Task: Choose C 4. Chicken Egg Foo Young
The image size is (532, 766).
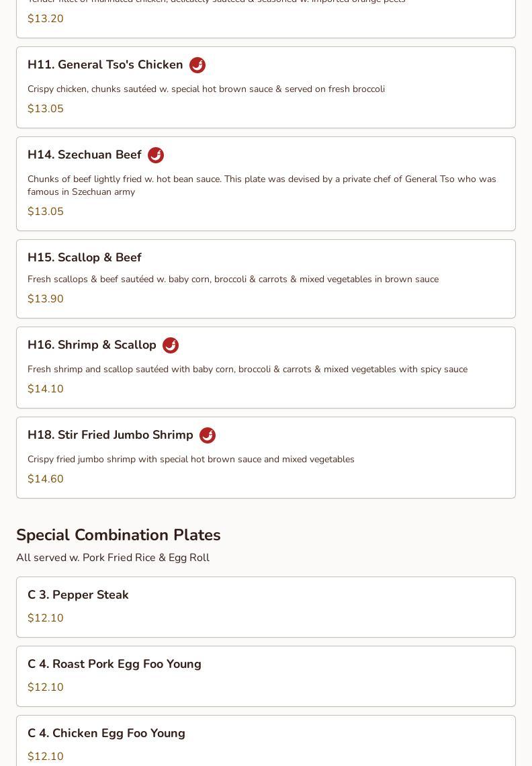Action: [x=266, y=740]
